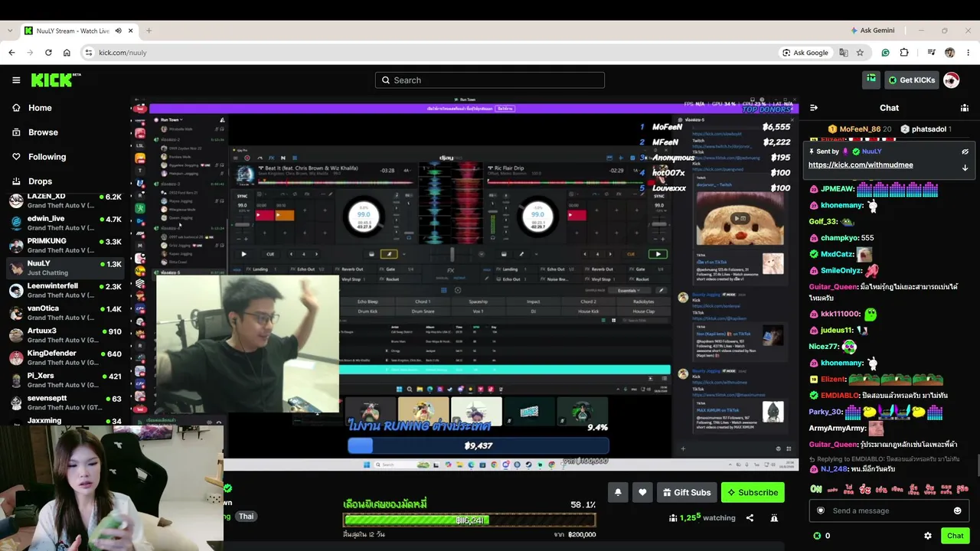This screenshot has height=551, width=980.
Task: Click the KICKs balance icon below chat
Action: click(x=817, y=536)
